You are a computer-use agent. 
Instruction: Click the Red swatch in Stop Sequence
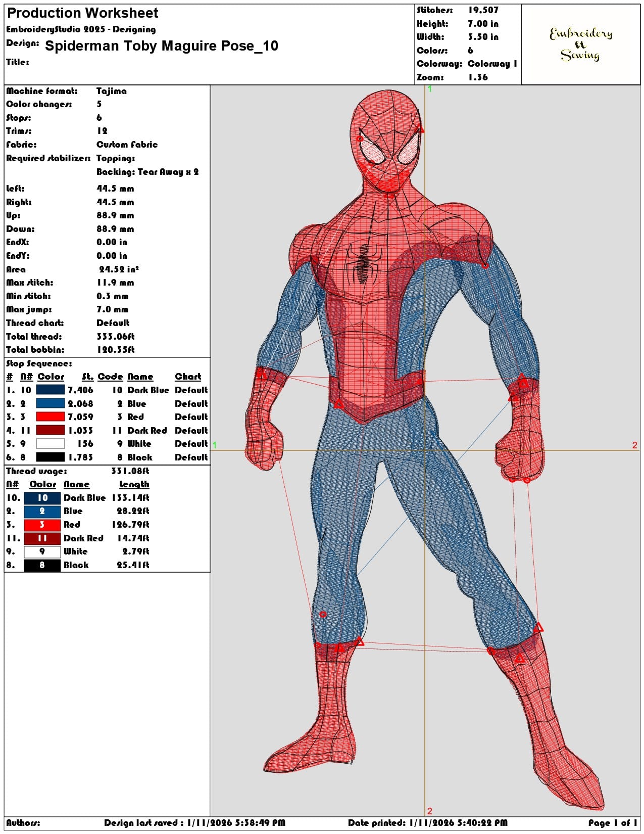(x=51, y=416)
